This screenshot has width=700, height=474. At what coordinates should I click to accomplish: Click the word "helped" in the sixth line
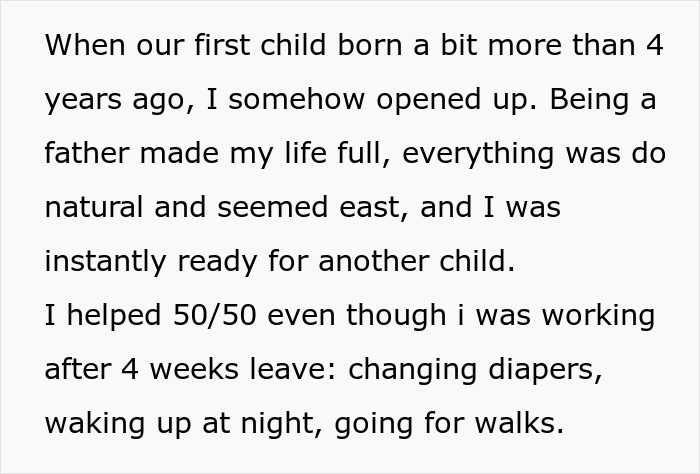tap(114, 317)
